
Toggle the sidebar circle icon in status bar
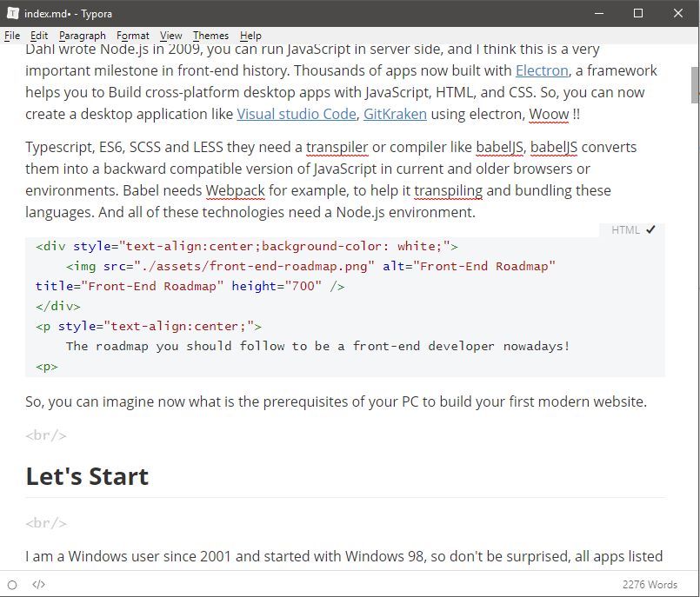pyautogui.click(x=12, y=585)
